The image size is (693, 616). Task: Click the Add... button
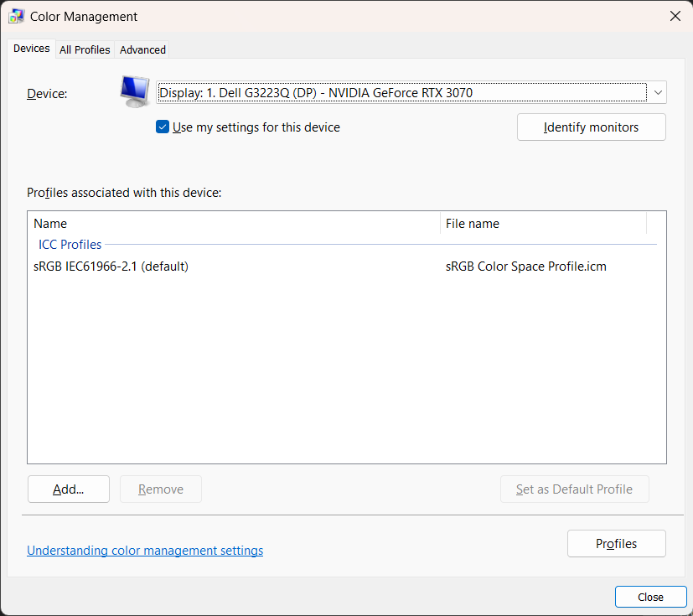(x=69, y=489)
